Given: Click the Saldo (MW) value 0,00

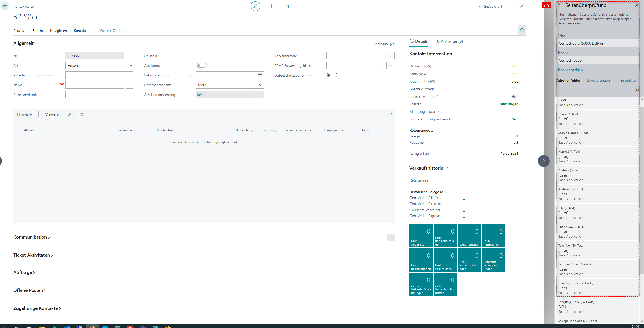Looking at the screenshot, I should click(515, 74).
